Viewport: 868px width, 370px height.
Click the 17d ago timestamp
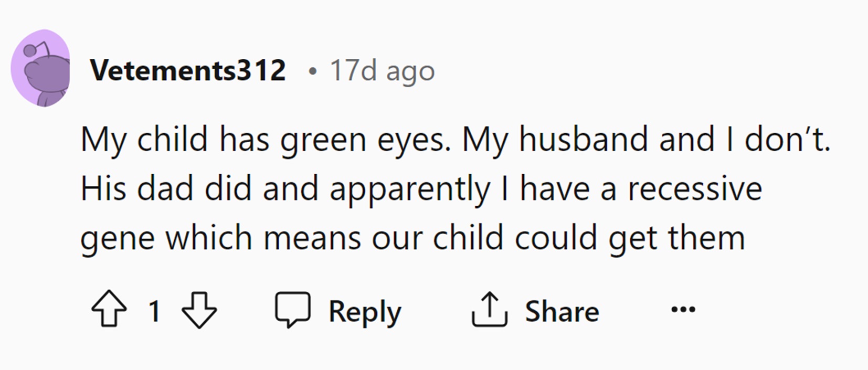pyautogui.click(x=382, y=70)
